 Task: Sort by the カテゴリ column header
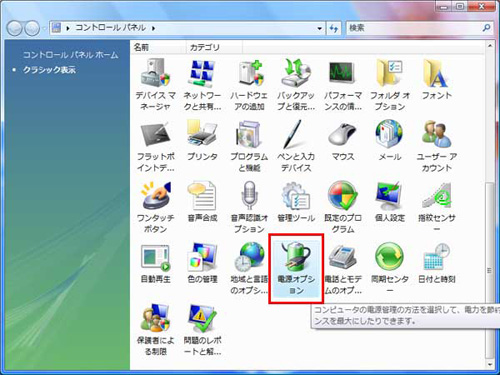[214, 48]
